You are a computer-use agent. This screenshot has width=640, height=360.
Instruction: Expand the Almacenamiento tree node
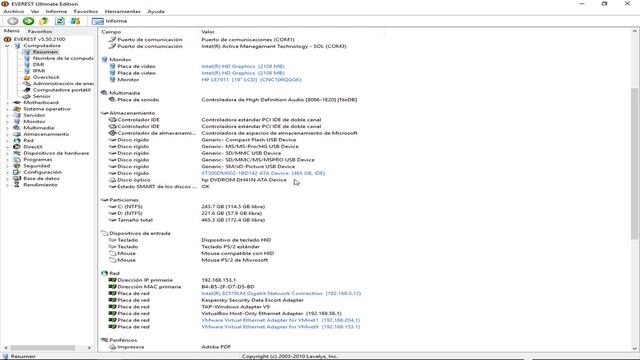click(7, 134)
